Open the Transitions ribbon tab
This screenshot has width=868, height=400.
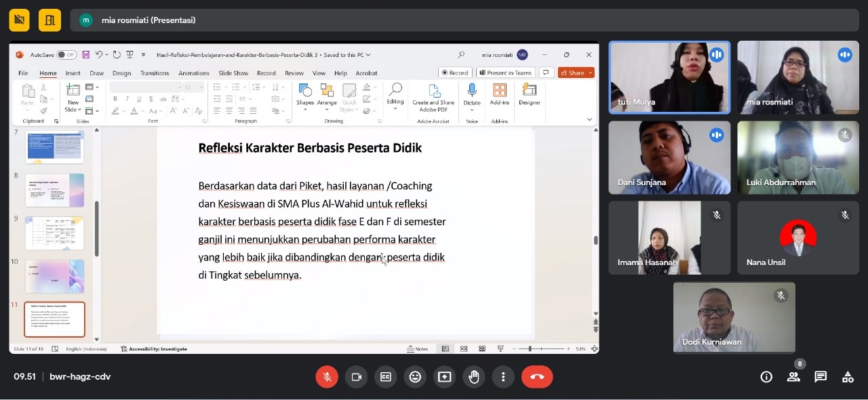(x=155, y=73)
